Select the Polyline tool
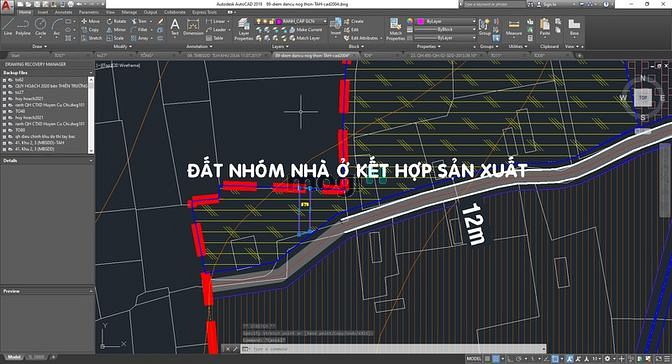Image resolution: width=672 pixels, height=364 pixels. click(x=23, y=27)
